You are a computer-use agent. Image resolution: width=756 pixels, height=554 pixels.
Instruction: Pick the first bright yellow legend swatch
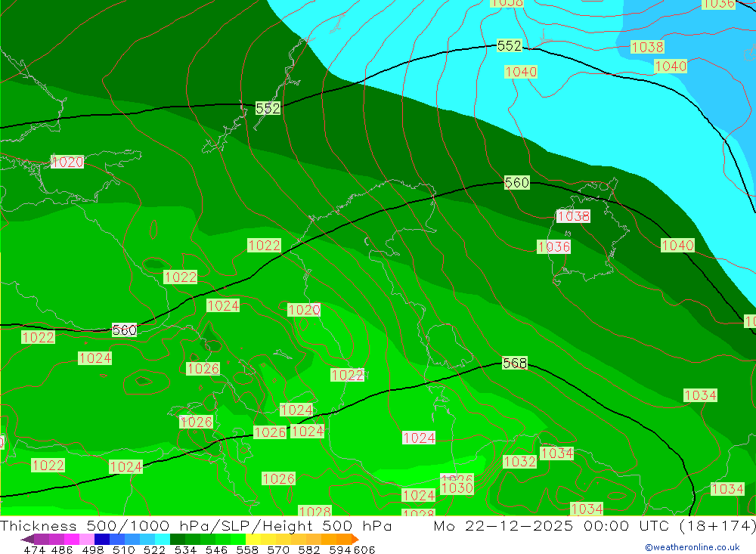253,539
